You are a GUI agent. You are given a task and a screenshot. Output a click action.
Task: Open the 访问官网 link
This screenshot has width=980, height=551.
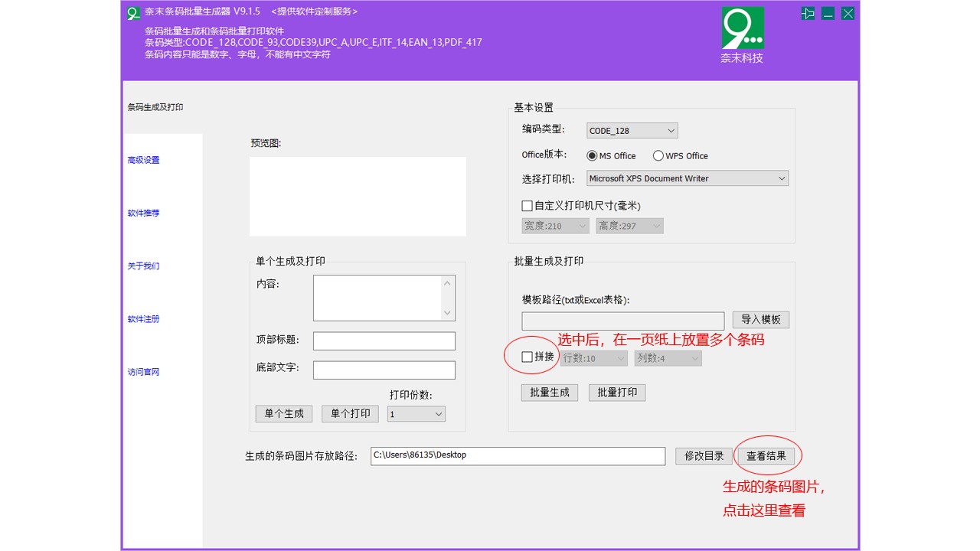tap(142, 372)
